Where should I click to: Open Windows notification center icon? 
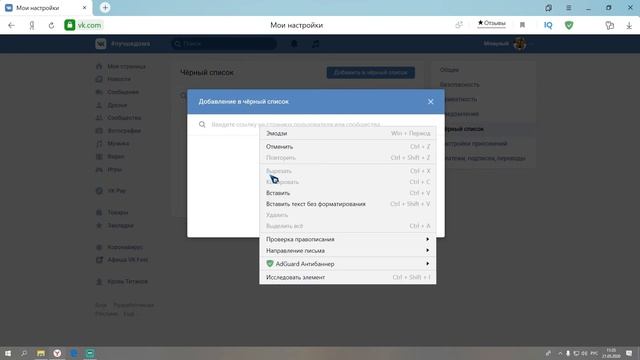pos(629,353)
